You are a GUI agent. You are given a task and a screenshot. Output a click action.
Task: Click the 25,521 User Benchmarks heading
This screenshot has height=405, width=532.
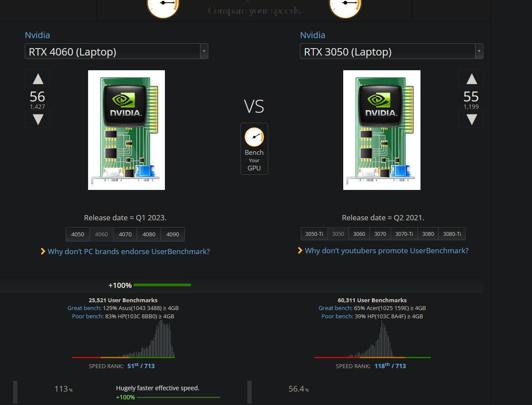(123, 300)
